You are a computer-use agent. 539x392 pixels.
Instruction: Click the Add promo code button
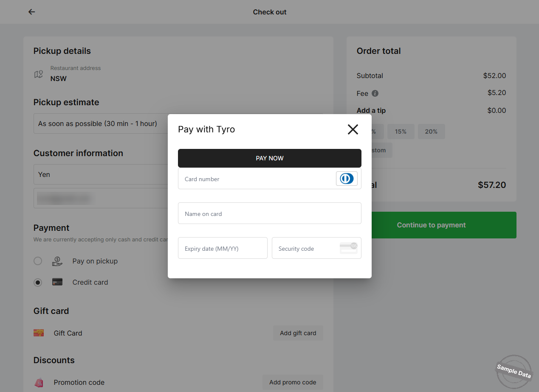click(x=293, y=382)
